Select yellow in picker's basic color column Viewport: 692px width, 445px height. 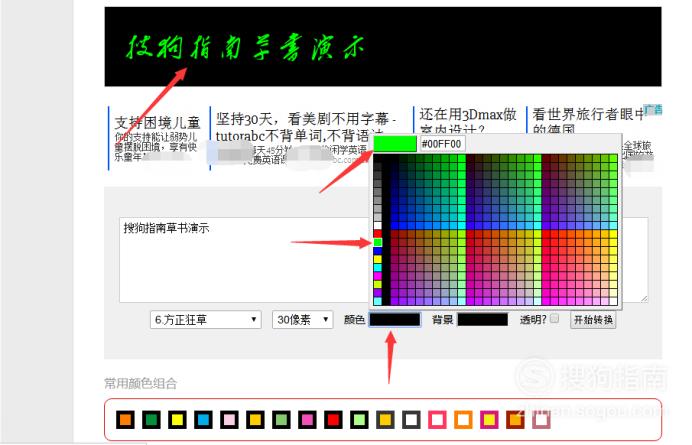pyautogui.click(x=378, y=259)
